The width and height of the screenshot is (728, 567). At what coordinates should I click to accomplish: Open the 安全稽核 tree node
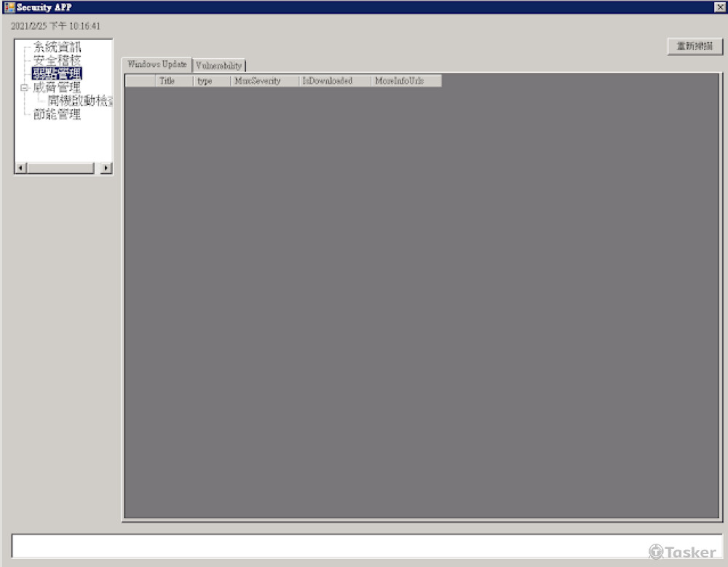(57, 60)
